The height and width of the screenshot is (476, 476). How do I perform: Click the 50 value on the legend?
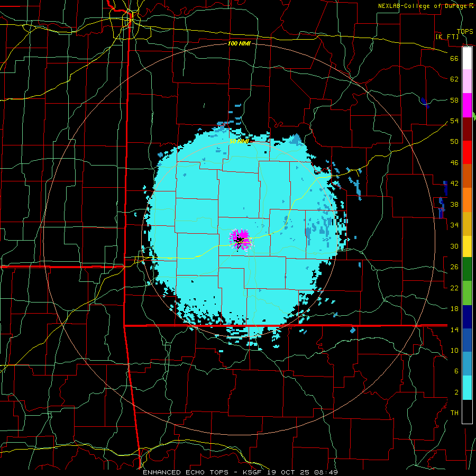(x=454, y=142)
